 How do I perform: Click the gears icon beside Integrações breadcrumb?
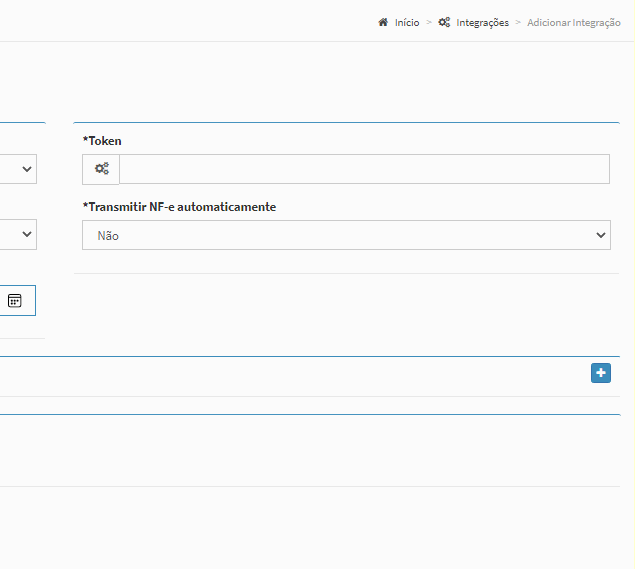pyautogui.click(x=444, y=22)
